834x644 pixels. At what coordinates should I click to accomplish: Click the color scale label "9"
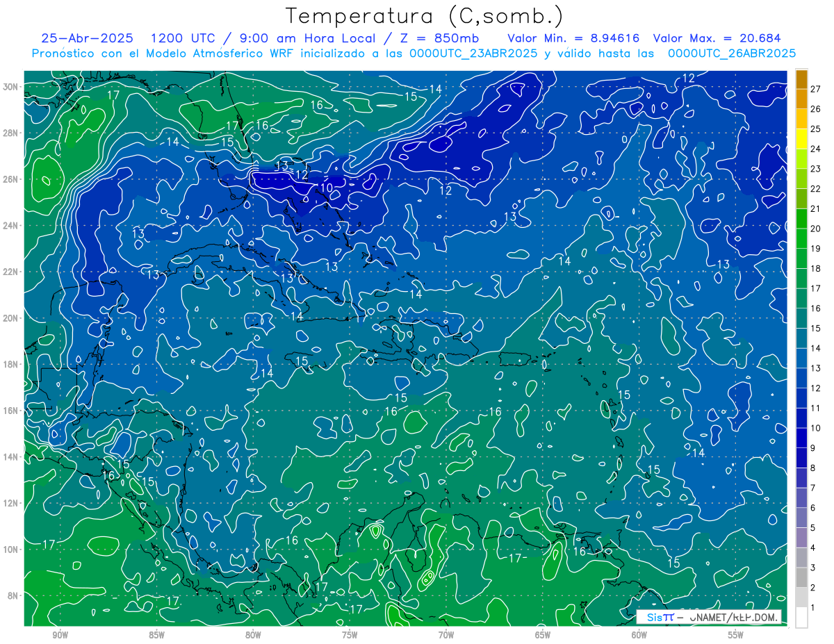813,448
